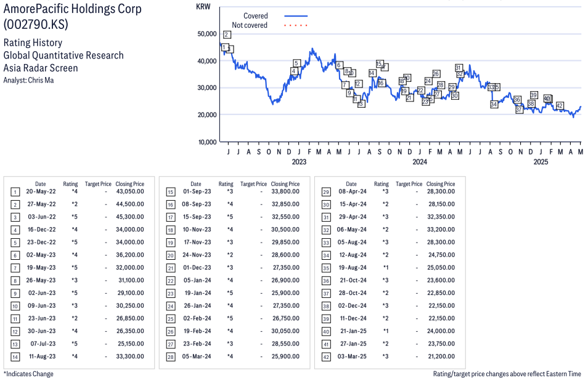The image size is (588, 378).
Task: Click chart marker 26 on the chart
Action: click(x=436, y=74)
